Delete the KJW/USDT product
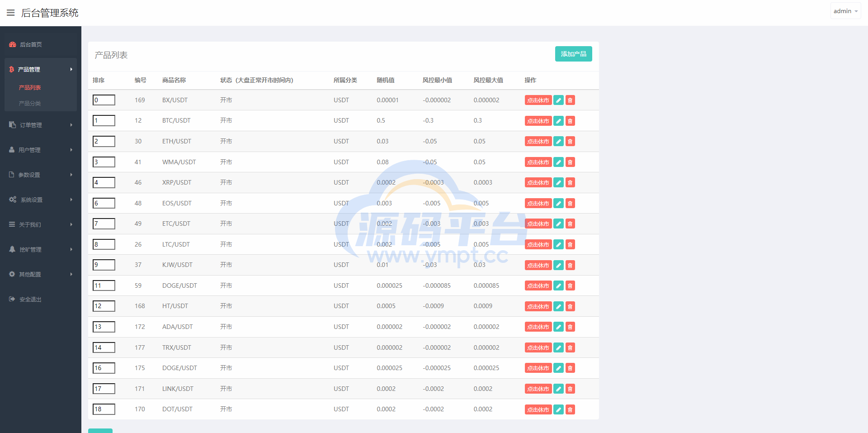Image resolution: width=868 pixels, height=433 pixels. click(x=570, y=265)
